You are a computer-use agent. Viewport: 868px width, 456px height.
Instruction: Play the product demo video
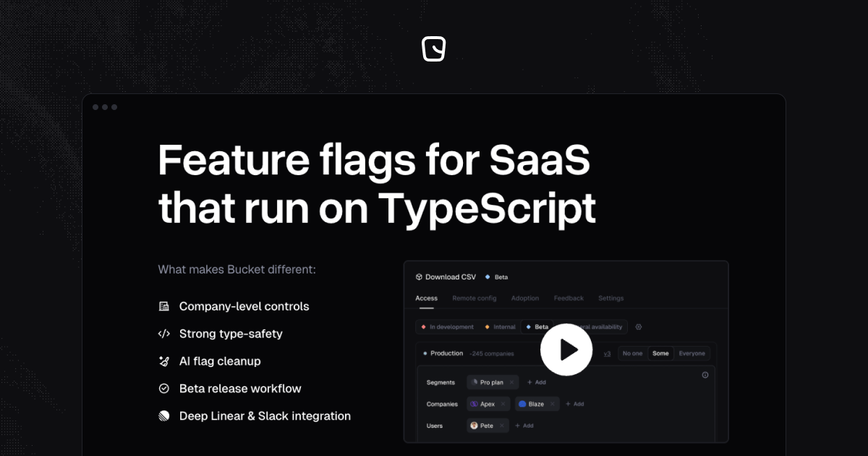[x=566, y=350]
